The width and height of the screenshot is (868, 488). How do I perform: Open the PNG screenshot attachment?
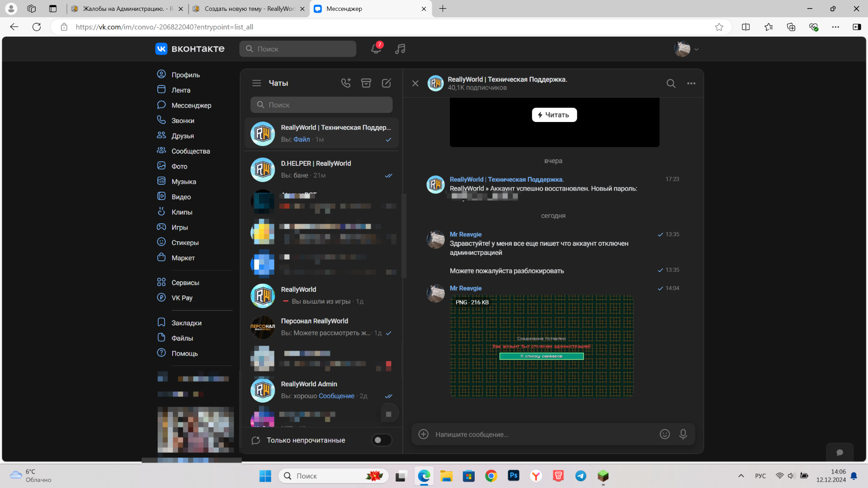click(x=542, y=346)
